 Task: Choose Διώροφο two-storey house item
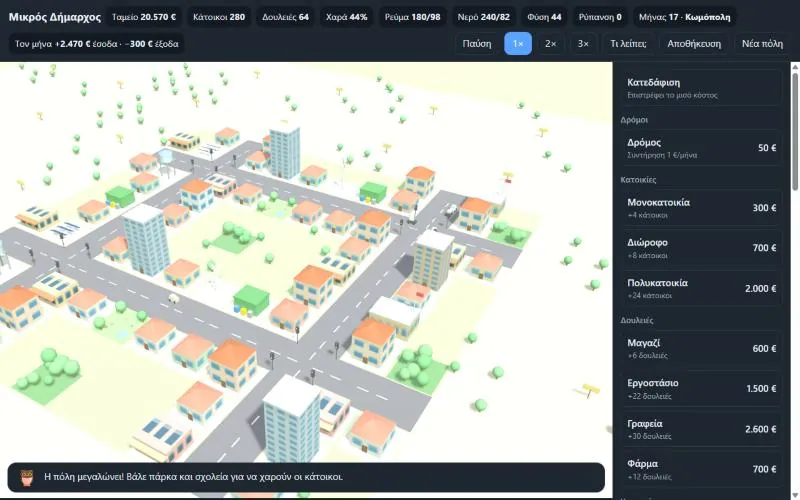pyautogui.click(x=701, y=248)
